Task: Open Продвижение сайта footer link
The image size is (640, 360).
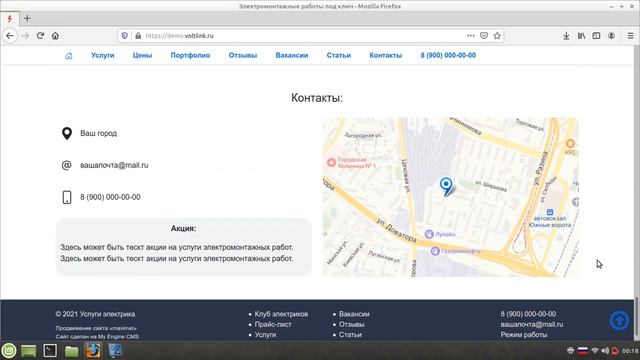Action: 96,328
